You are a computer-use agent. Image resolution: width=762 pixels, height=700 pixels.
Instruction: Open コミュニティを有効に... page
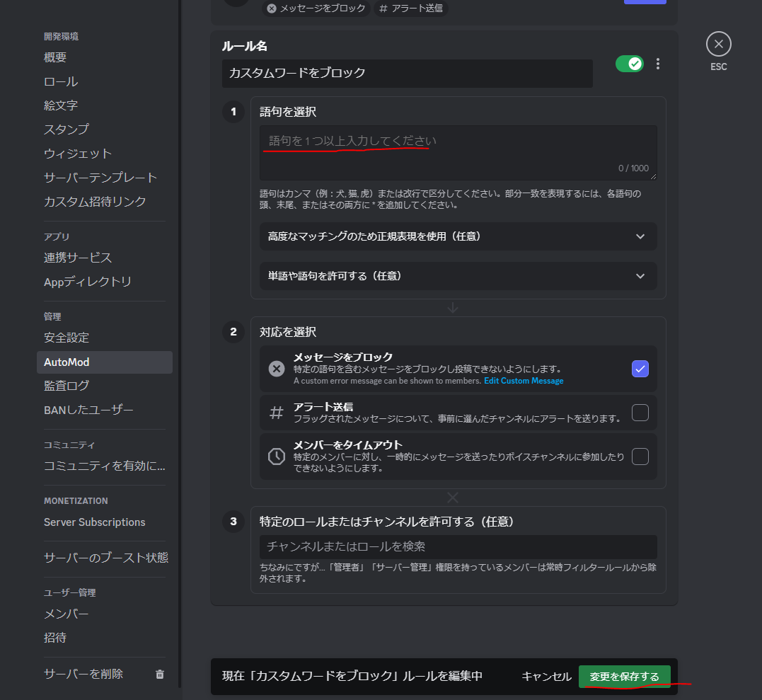point(105,466)
